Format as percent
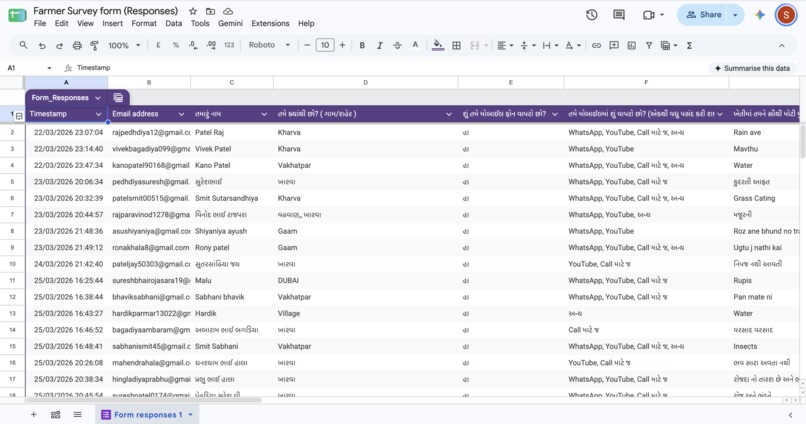 tap(176, 45)
